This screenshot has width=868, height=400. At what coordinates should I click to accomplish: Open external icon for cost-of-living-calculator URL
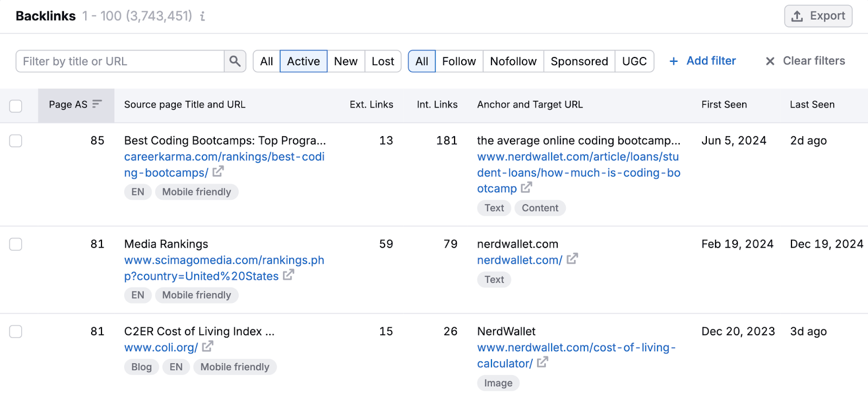[542, 362]
